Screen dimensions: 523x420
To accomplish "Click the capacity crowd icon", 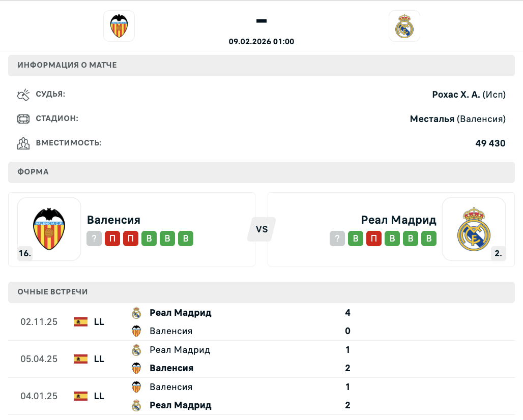I will click(x=23, y=143).
